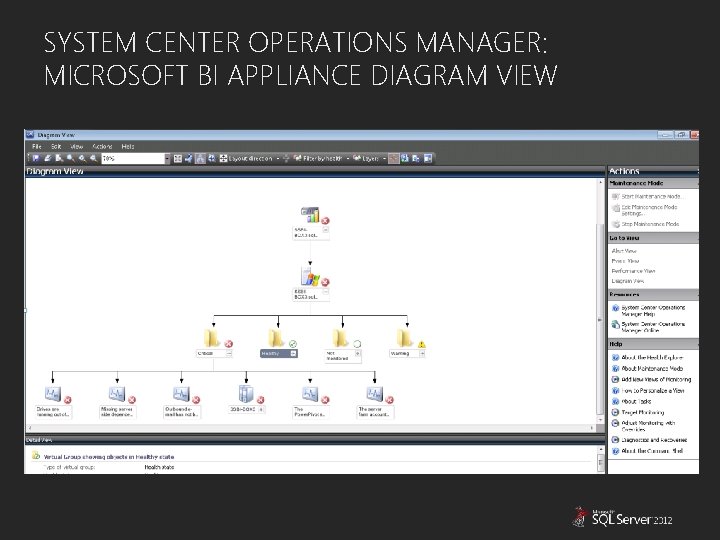Open the Filter by health dropdown
Image resolution: width=720 pixels, height=540 pixels.
coord(321,158)
